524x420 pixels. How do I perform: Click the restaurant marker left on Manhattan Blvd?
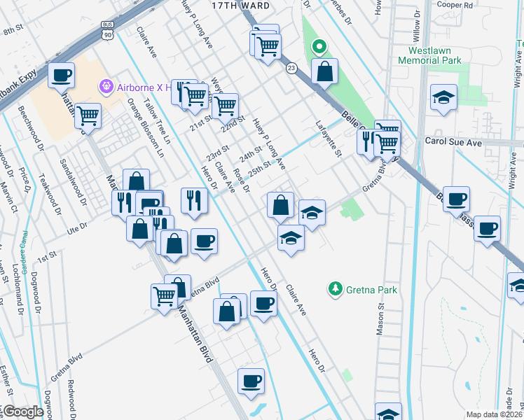(124, 204)
